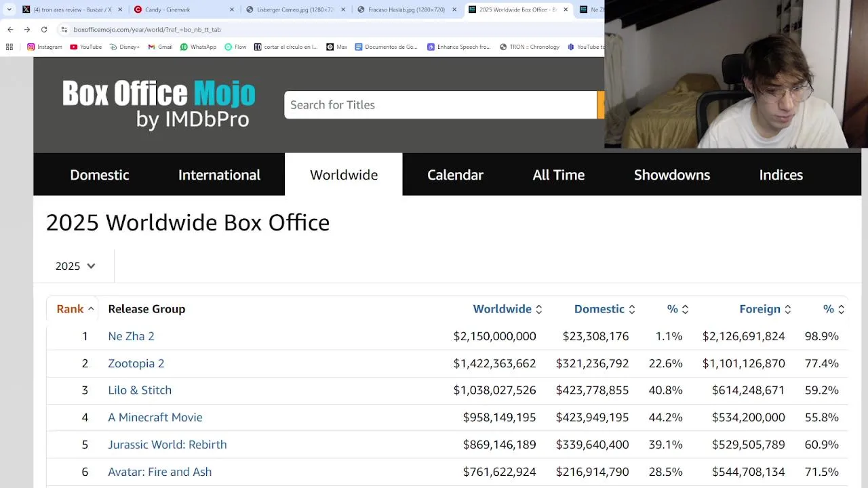Expand the 2025 year dropdown

pyautogui.click(x=75, y=266)
